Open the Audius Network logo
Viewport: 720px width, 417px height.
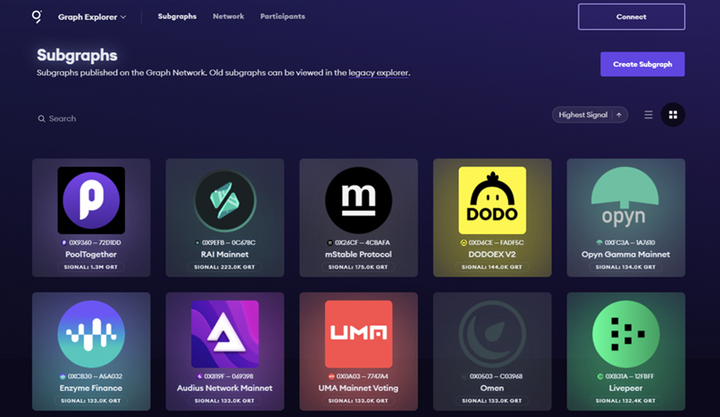tap(225, 334)
